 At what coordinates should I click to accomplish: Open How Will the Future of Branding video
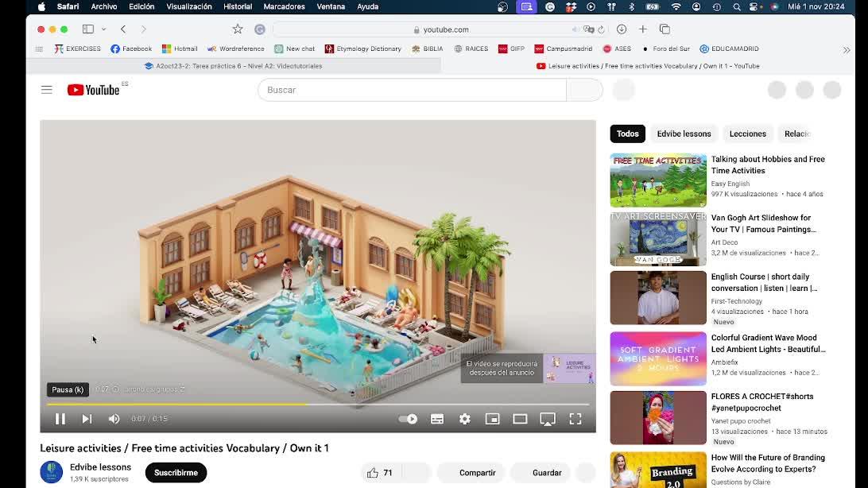tap(768, 463)
